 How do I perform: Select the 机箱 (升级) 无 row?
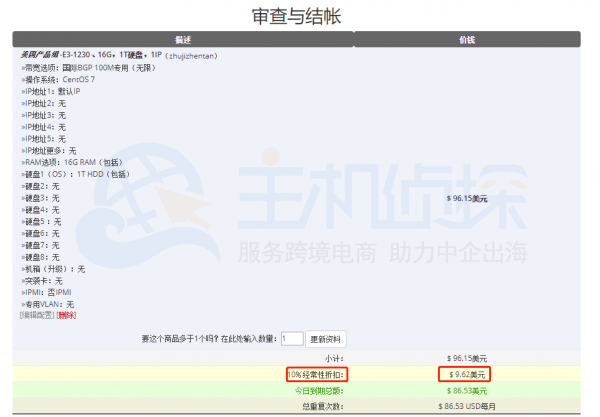[x=54, y=269]
